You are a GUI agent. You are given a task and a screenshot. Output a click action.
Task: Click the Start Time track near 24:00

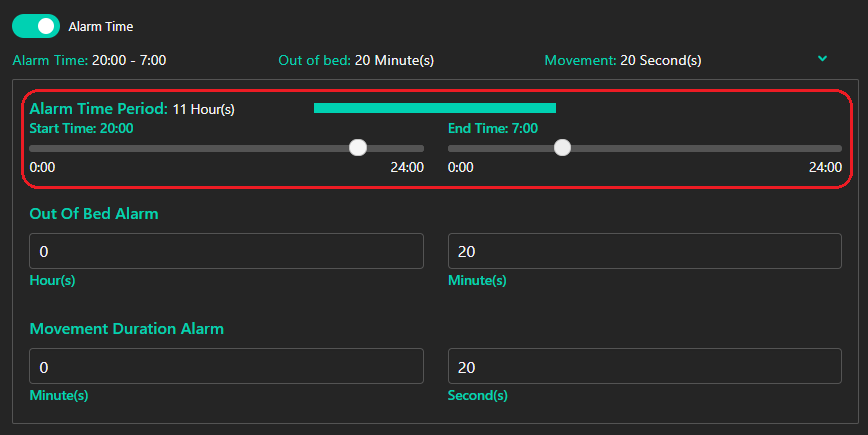[414, 148]
